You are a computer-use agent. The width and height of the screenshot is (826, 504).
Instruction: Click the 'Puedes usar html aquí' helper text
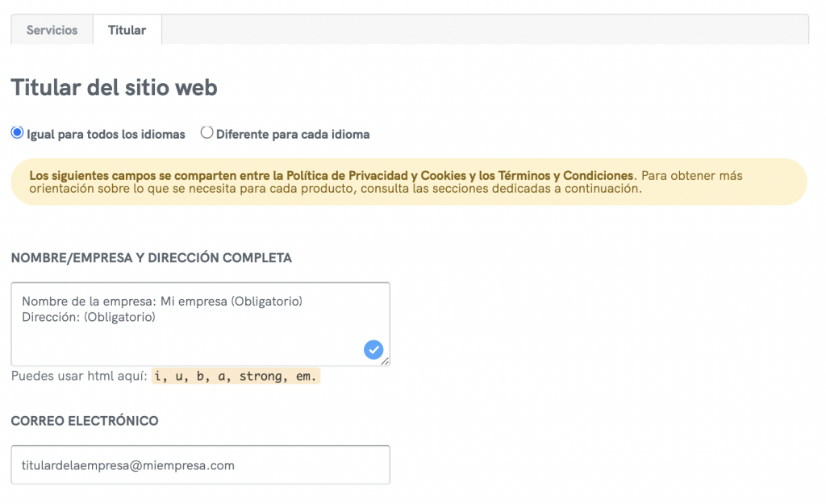[x=80, y=377]
